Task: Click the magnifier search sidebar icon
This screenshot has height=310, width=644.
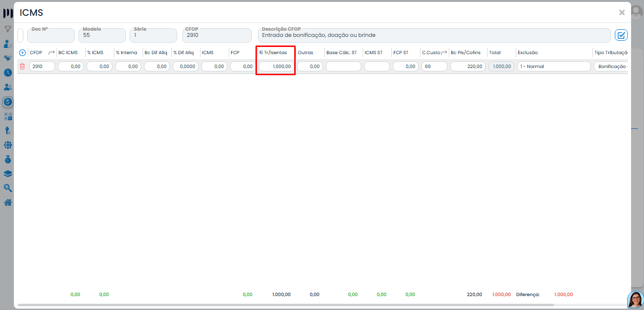Action: click(8, 188)
